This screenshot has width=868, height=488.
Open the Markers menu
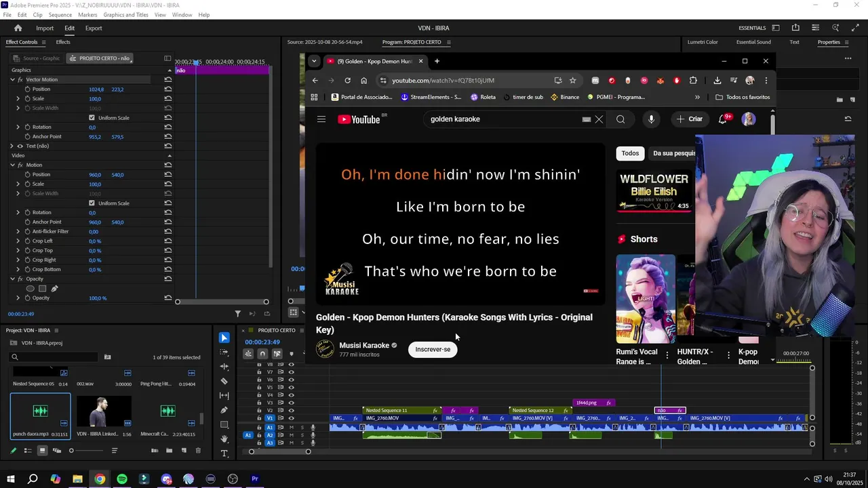(87, 15)
